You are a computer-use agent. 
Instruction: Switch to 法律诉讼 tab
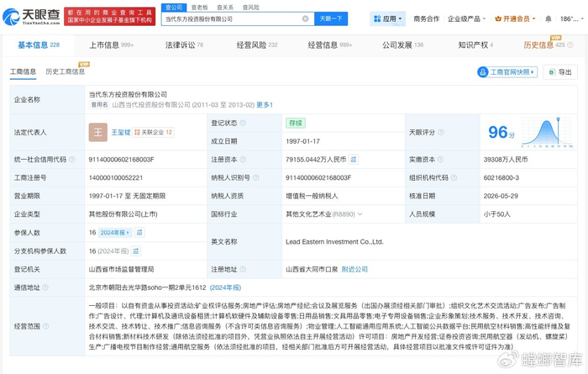tap(184, 45)
